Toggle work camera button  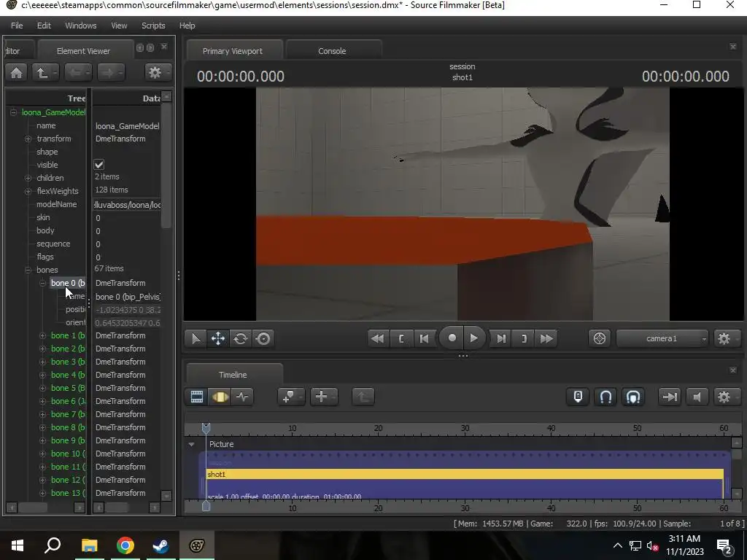pos(600,338)
